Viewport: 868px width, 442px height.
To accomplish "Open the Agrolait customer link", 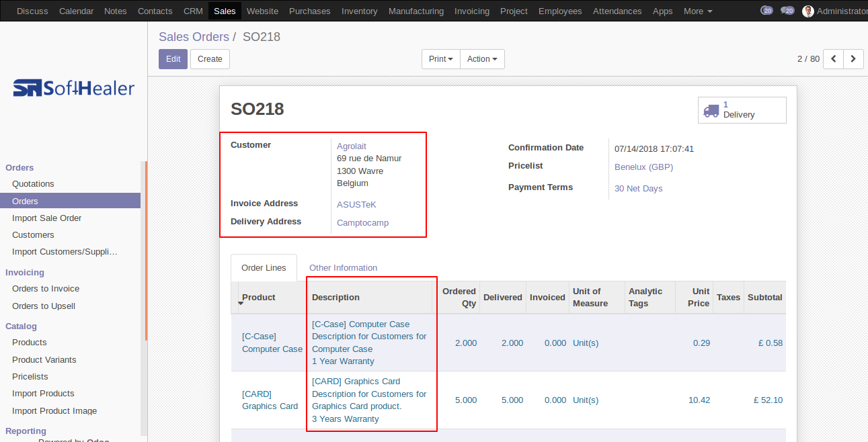I will [352, 146].
